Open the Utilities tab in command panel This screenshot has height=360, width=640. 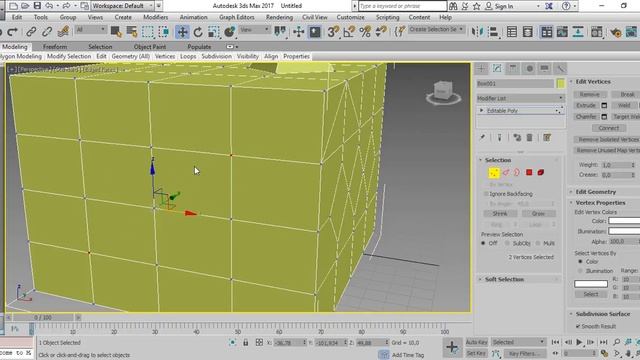[x=560, y=68]
